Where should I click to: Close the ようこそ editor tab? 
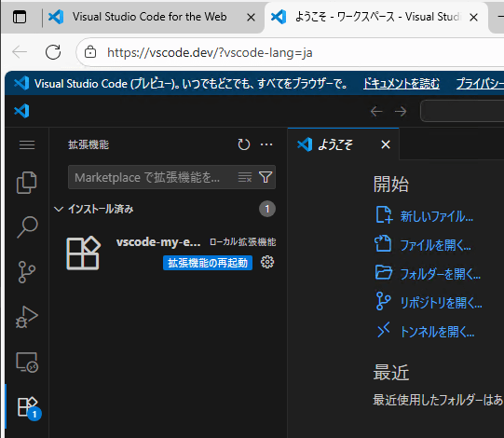pyautogui.click(x=386, y=144)
